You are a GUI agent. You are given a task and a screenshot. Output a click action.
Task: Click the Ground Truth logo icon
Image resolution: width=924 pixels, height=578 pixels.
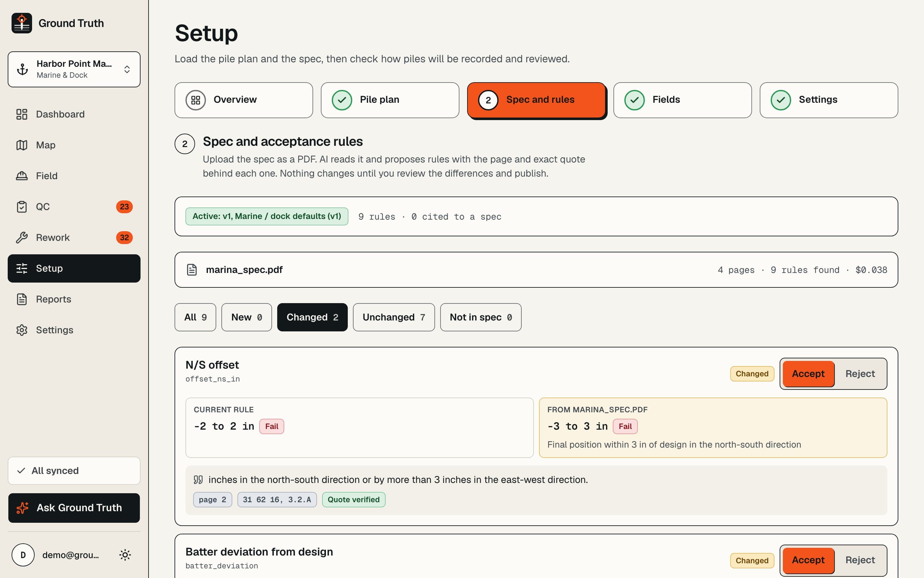pos(22,23)
